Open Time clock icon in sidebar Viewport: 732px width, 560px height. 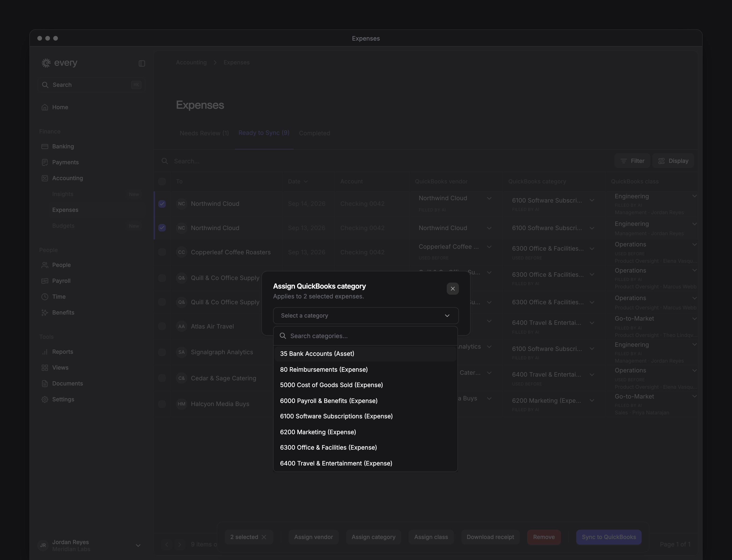click(45, 297)
